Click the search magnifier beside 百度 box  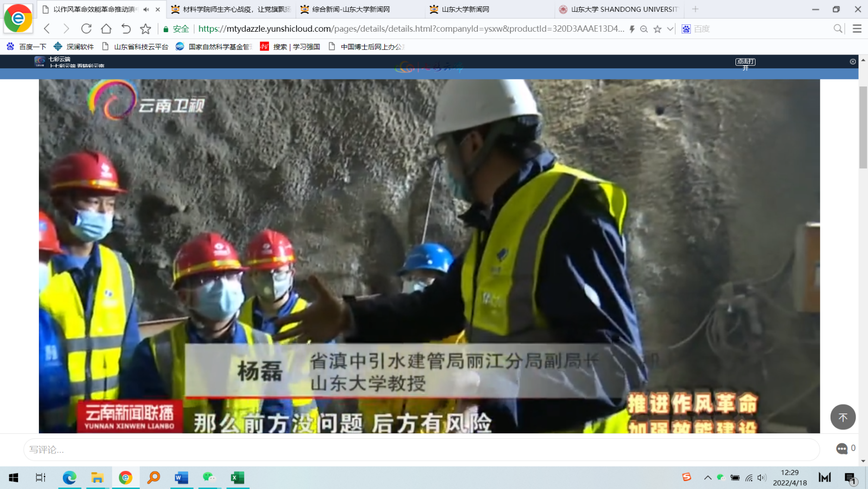838,29
